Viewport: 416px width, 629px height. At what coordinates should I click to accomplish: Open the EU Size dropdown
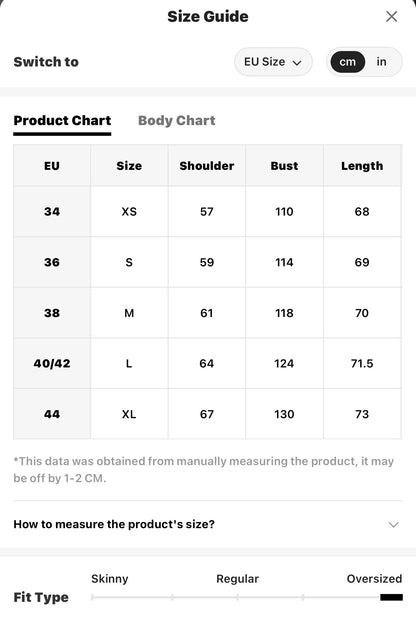click(x=273, y=62)
